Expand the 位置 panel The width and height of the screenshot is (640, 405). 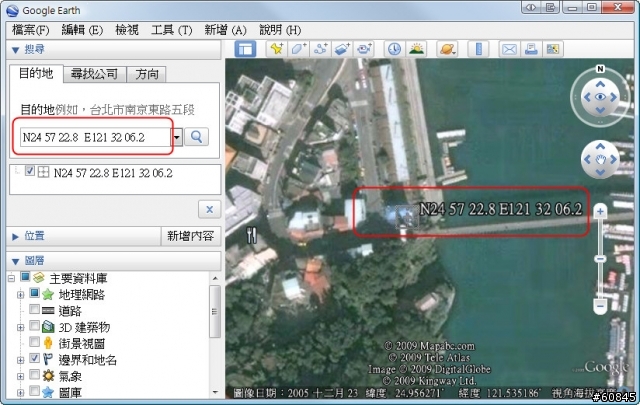point(16,236)
